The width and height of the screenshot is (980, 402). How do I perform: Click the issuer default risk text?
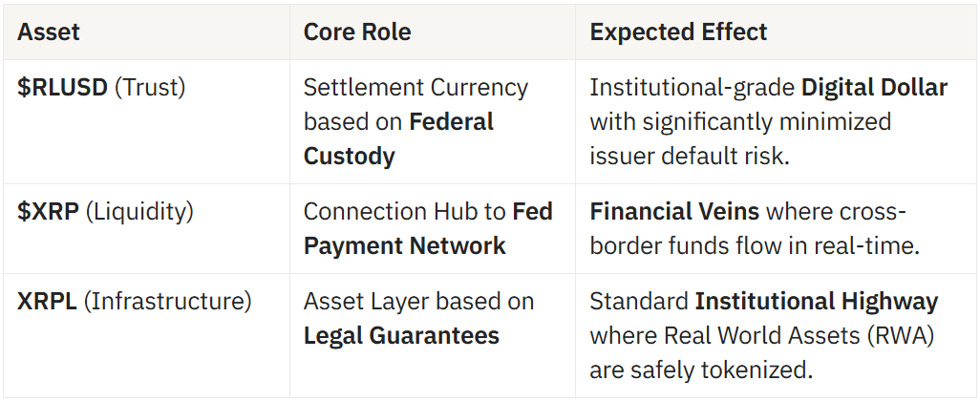click(690, 156)
